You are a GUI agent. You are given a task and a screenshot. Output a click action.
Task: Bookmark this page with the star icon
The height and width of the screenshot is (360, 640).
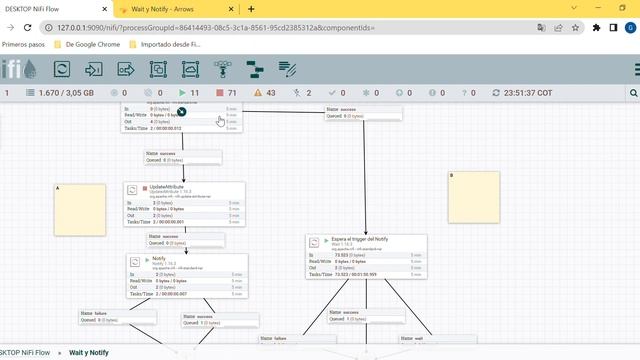575,28
